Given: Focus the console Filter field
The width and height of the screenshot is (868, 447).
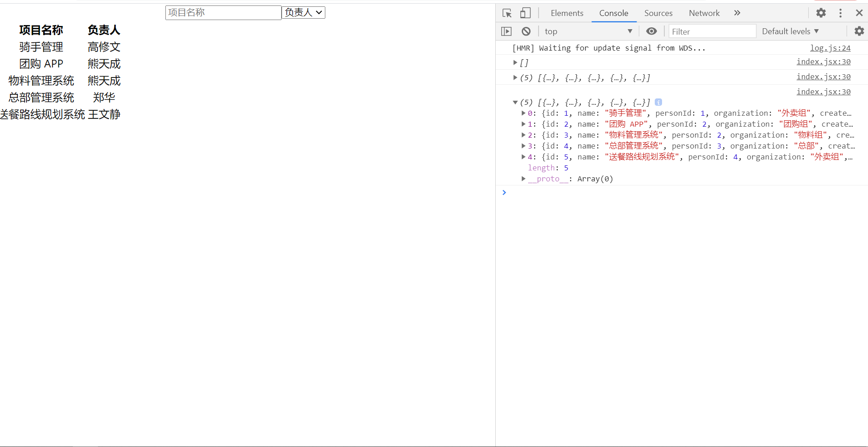Looking at the screenshot, I should point(712,31).
